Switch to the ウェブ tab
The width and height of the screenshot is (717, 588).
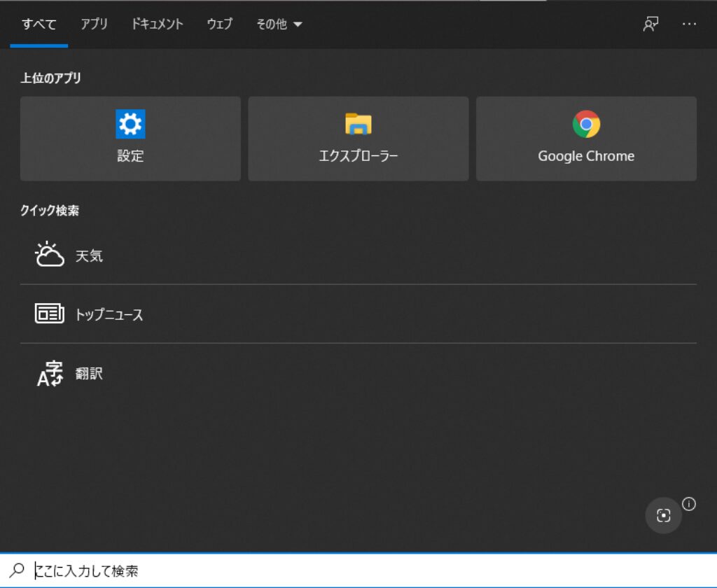coord(219,24)
